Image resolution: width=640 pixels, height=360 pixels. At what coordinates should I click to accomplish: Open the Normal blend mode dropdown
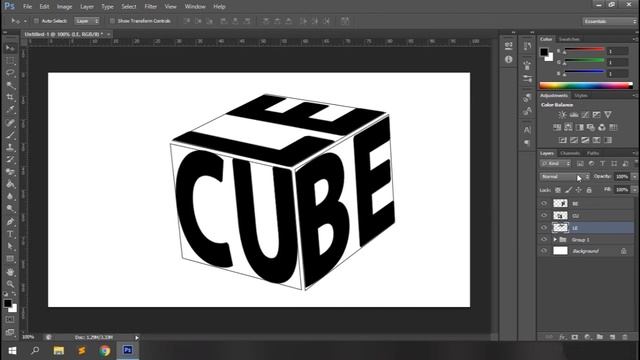(x=565, y=177)
